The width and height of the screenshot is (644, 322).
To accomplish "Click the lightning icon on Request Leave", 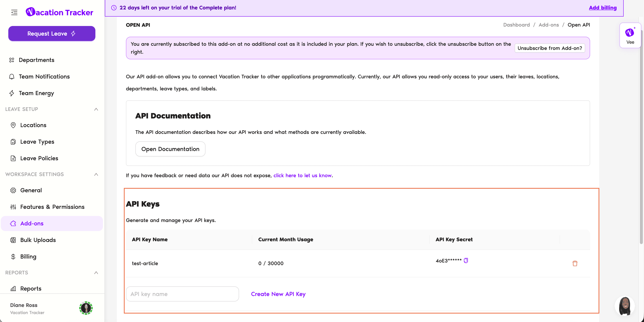I will tap(73, 34).
